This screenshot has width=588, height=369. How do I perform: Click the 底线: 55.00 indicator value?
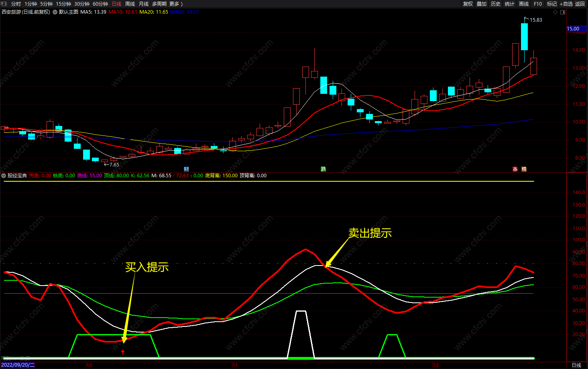pos(90,176)
